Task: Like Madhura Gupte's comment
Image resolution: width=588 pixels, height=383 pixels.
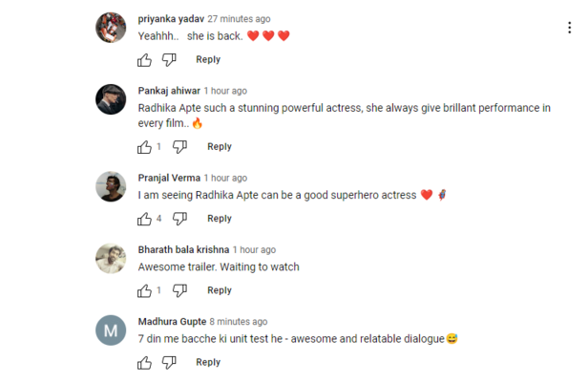Action: pyautogui.click(x=144, y=363)
